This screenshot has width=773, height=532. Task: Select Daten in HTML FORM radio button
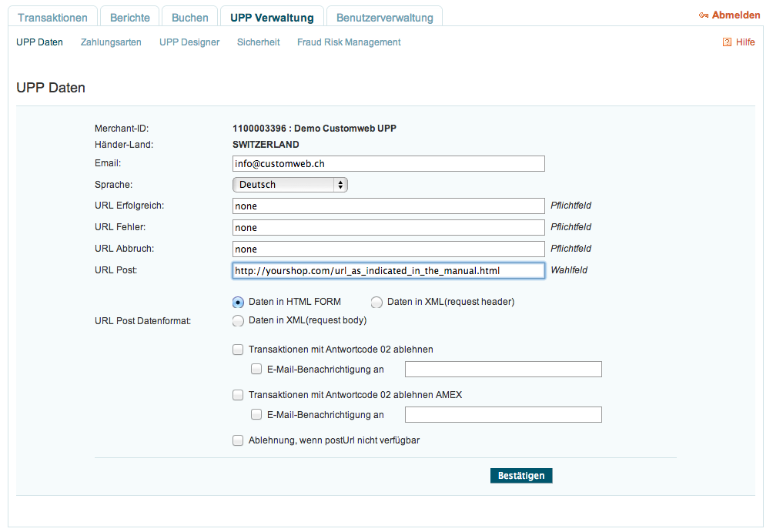click(x=239, y=303)
